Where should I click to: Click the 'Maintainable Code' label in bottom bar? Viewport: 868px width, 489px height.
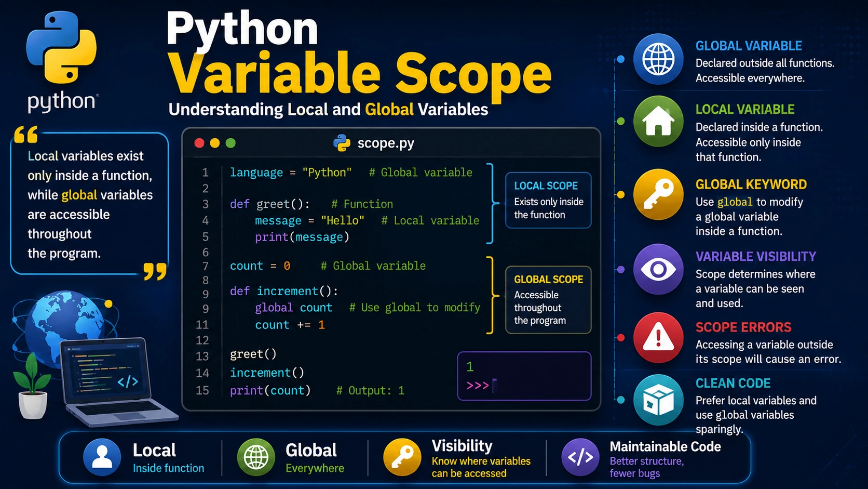click(x=665, y=447)
